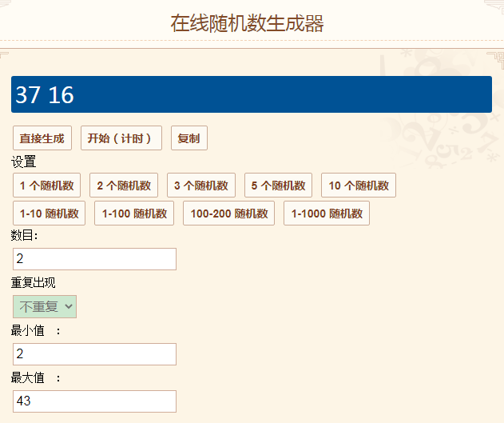Apply the 1-10 随机数 range preset
Viewport: 504px width, 423px height.
click(x=50, y=213)
